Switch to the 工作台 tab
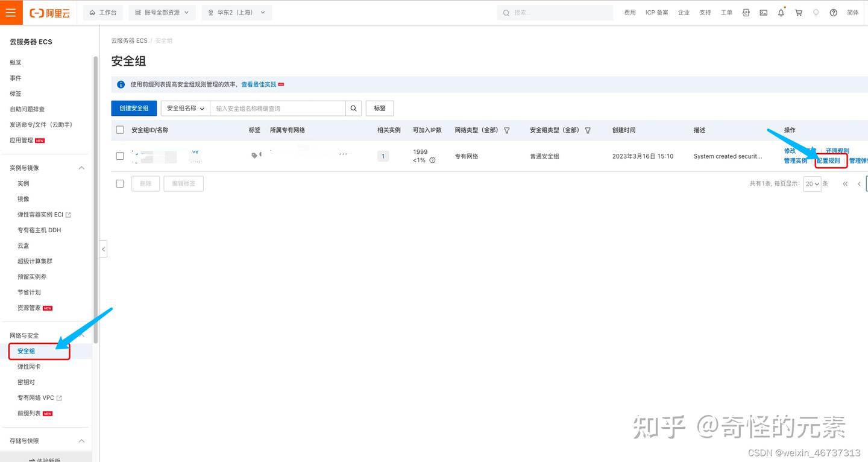This screenshot has height=462, width=868. (102, 12)
